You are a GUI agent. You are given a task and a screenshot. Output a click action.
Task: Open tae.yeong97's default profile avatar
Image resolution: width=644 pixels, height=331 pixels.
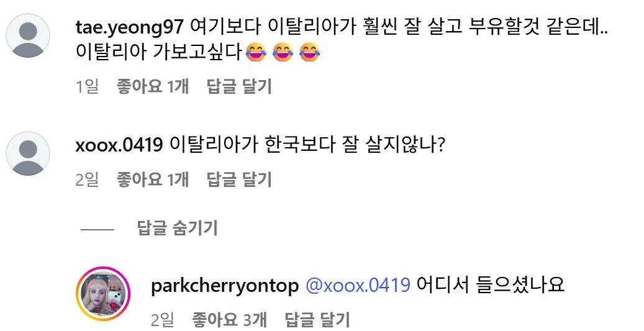click(28, 35)
